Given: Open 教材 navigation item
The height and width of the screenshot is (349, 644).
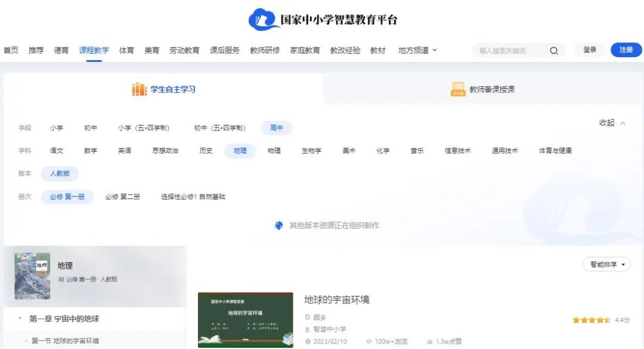Looking at the screenshot, I should tap(378, 50).
